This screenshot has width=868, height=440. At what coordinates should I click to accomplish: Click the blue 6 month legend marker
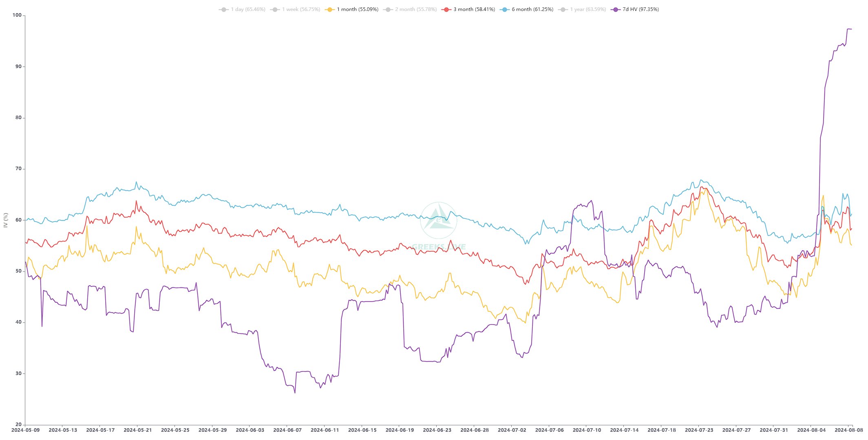tap(504, 9)
